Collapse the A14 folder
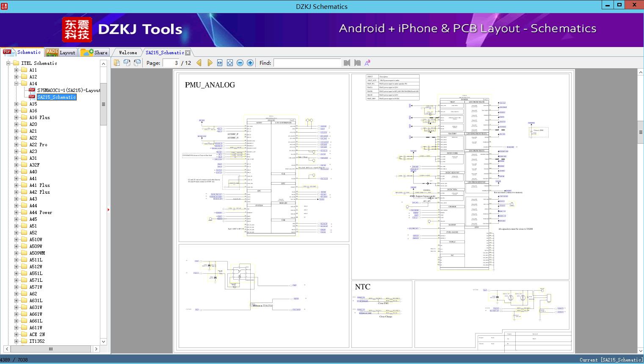 point(17,83)
